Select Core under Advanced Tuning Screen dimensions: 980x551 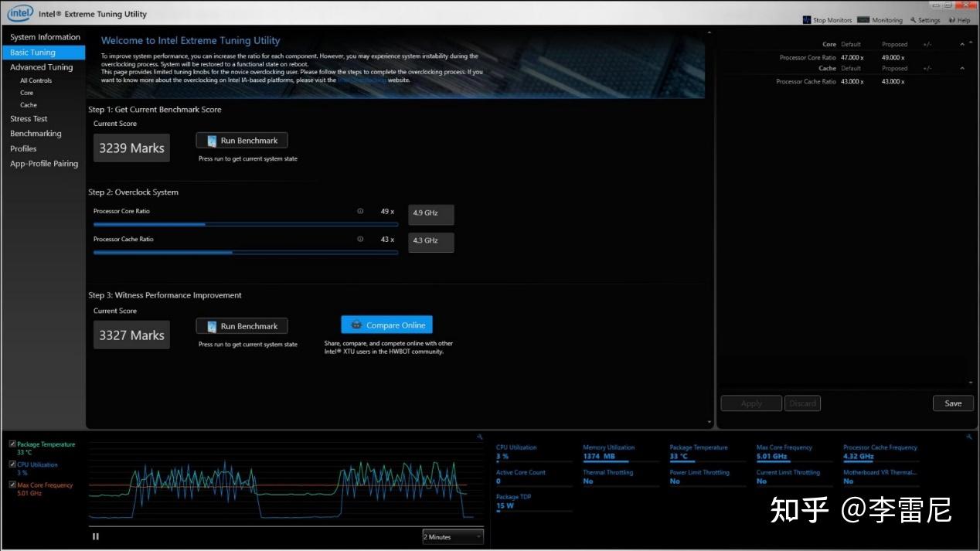27,93
